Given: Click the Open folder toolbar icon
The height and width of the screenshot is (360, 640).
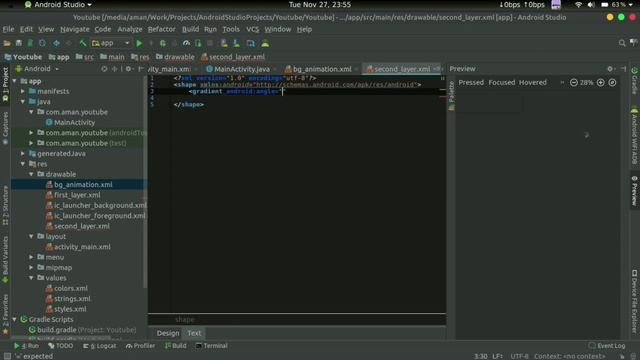Looking at the screenshot, I should coord(7,43).
